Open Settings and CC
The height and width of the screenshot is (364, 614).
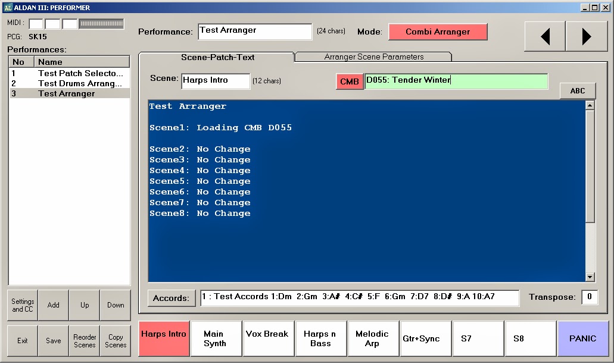[23, 305]
